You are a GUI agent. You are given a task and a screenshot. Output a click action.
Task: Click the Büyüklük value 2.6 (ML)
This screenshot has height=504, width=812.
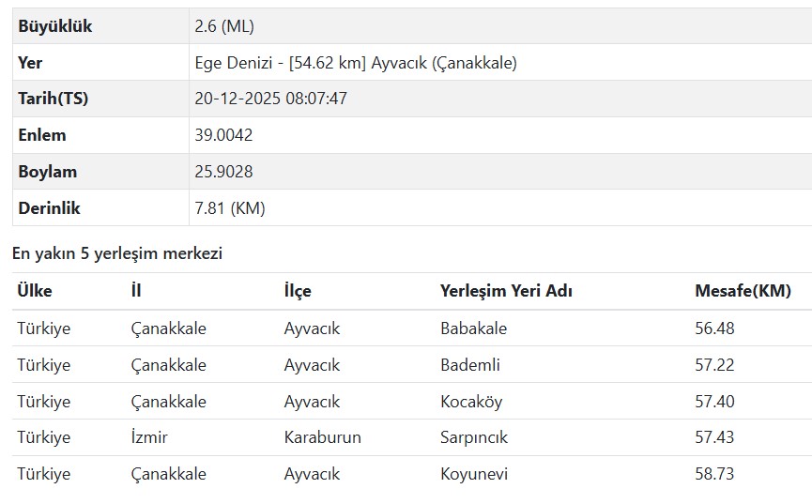click(x=224, y=26)
